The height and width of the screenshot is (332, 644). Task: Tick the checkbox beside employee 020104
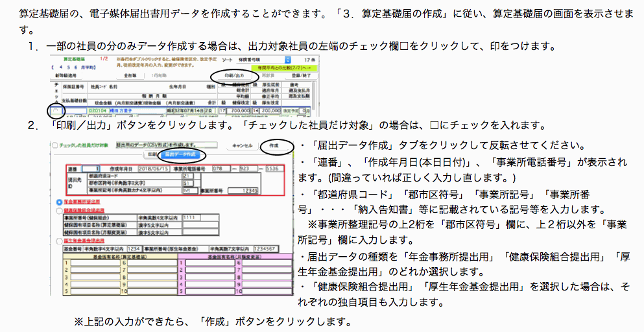pyautogui.click(x=57, y=112)
